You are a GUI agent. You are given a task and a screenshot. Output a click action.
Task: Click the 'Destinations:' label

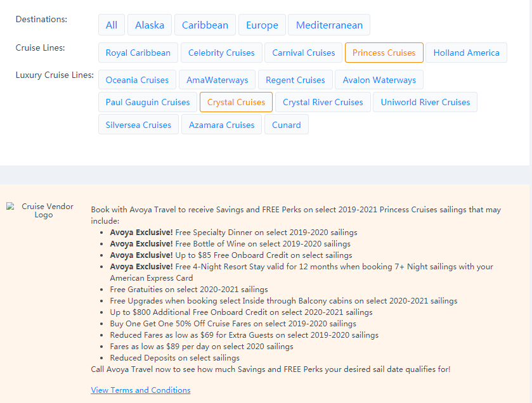click(41, 19)
